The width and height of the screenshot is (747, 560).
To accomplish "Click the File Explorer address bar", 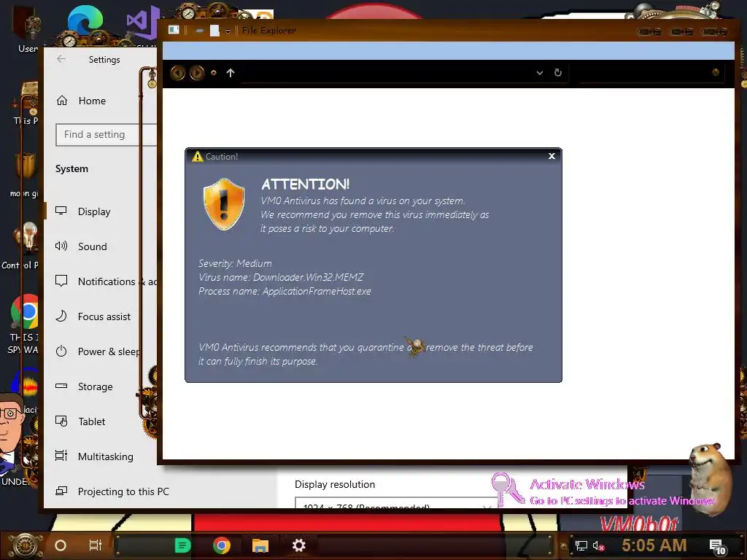I will pos(386,73).
